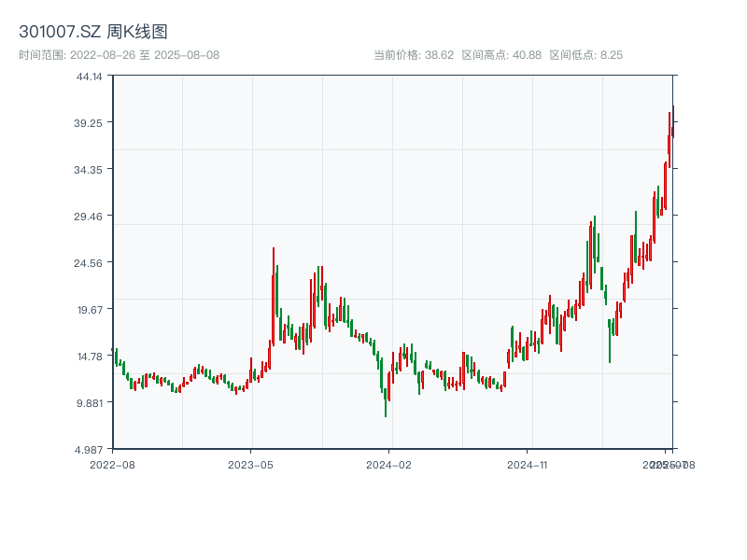Click the x-axis label 2024-02
The height and width of the screenshot is (560, 747).
388,465
